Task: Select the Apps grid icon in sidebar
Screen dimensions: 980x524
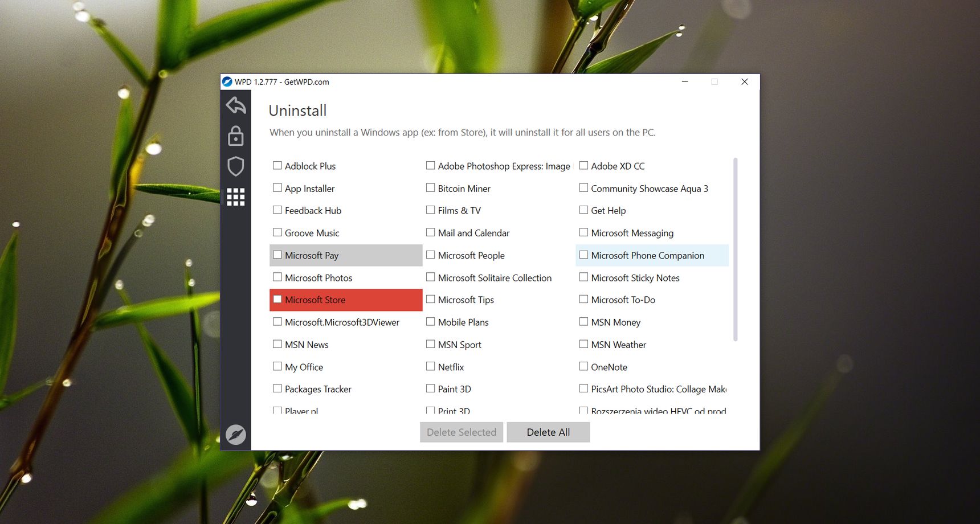Action: point(236,197)
